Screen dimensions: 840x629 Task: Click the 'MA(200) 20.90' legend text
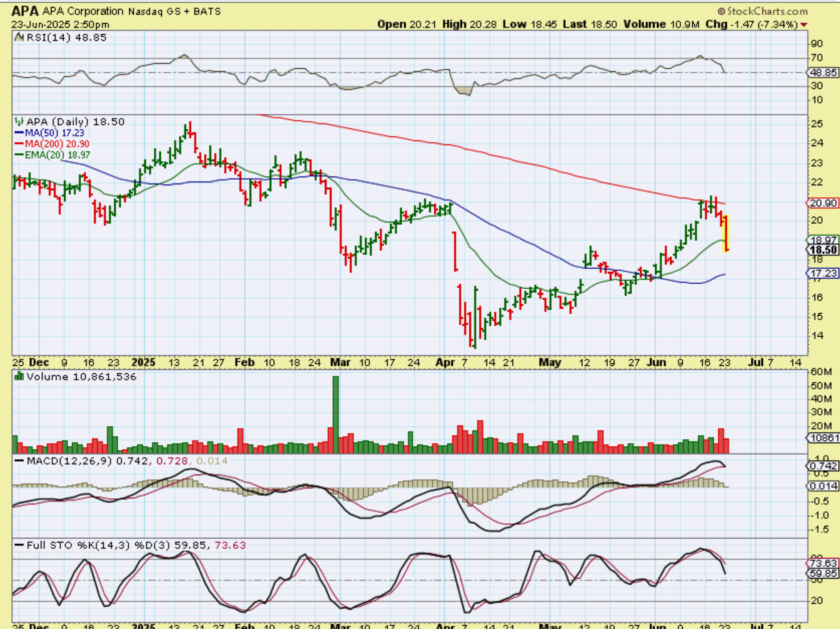coord(57,144)
